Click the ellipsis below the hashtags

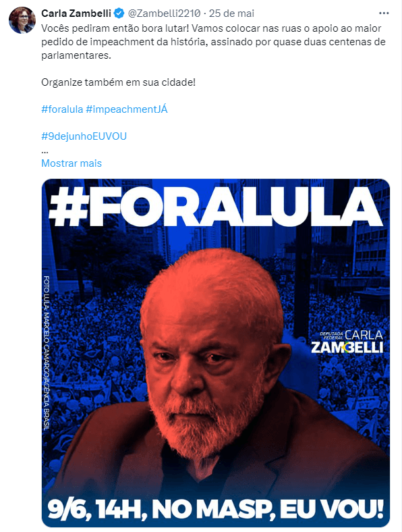45,151
